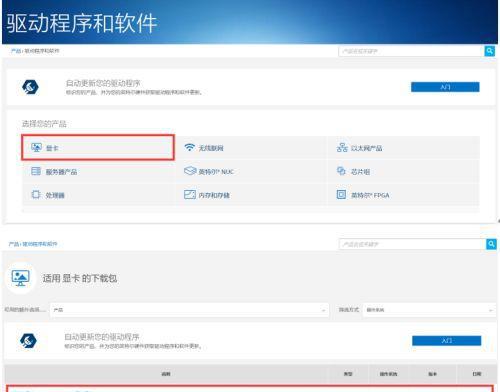Click the monitor icon beside 显卡

36,147
